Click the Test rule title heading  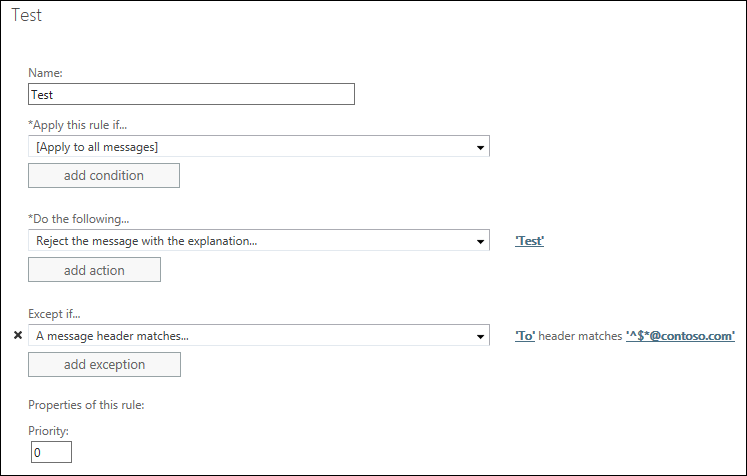[28, 16]
